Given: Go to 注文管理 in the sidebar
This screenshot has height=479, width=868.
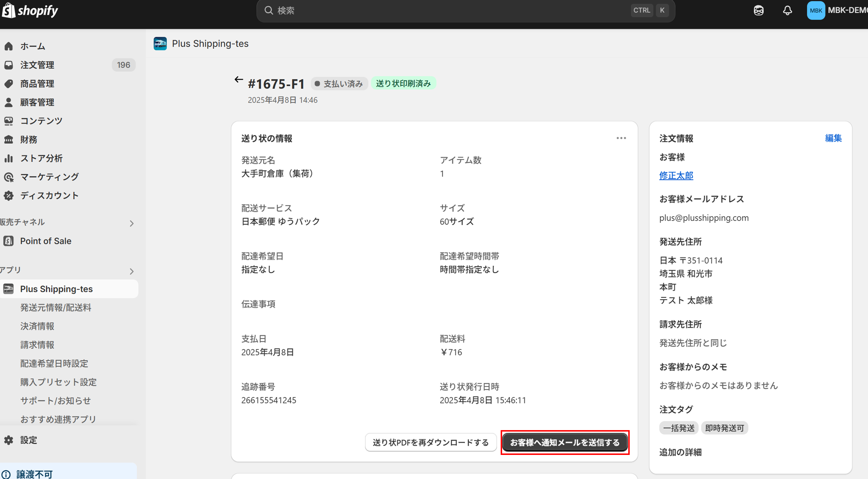Looking at the screenshot, I should point(37,65).
